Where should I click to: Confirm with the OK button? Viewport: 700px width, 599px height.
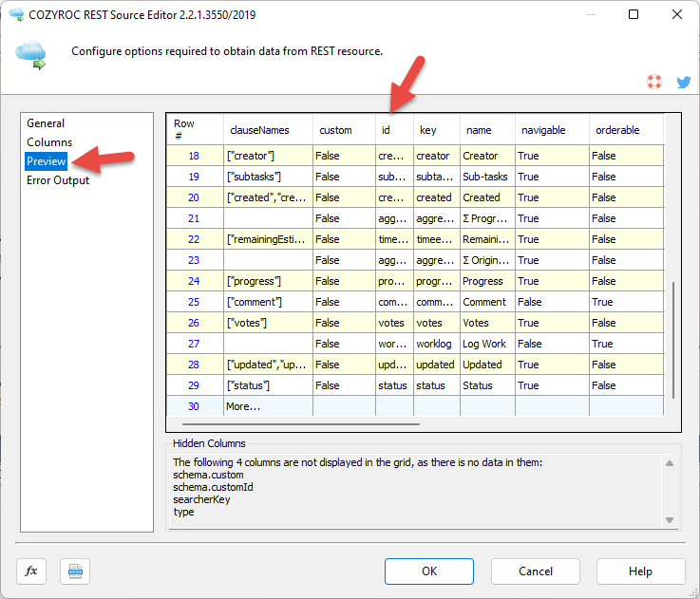(x=429, y=571)
